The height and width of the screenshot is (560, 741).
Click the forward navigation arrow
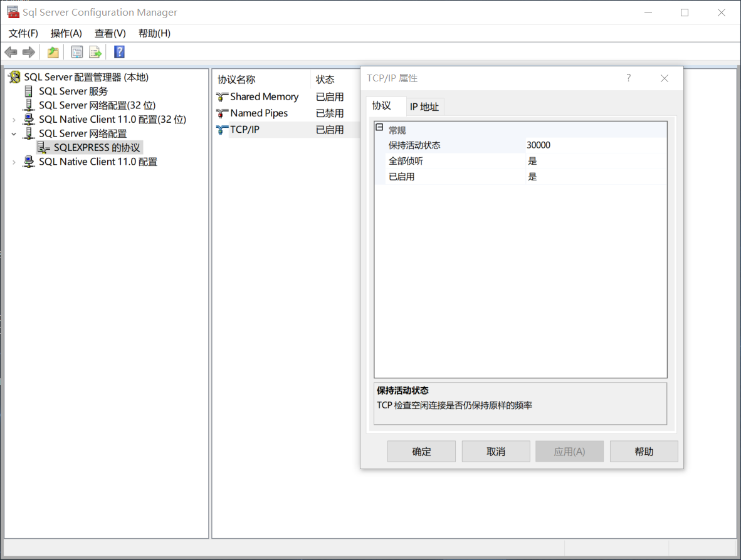pos(28,52)
